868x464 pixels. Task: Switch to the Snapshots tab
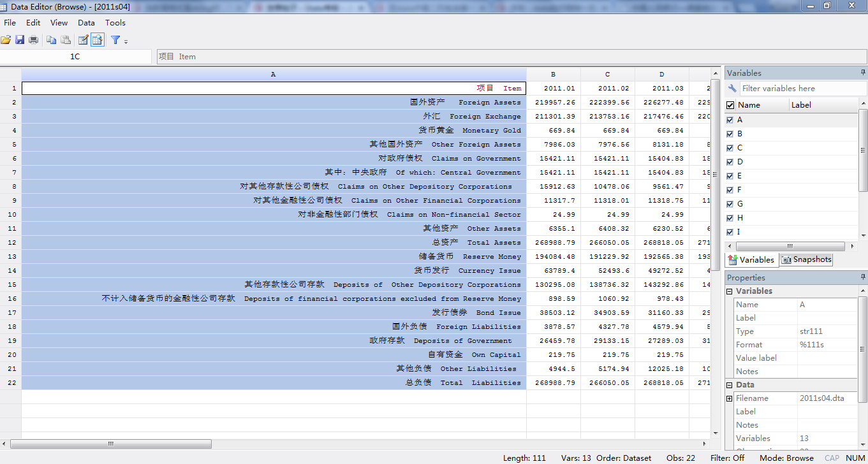806,259
